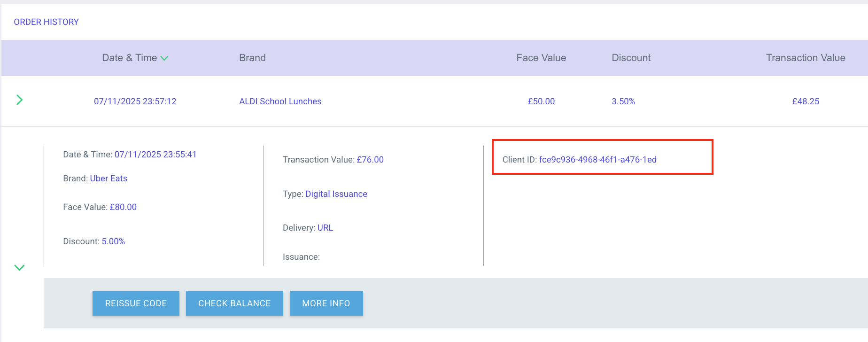Screen dimensions: 868x342
Task: Select the Brand column header
Action: point(252,58)
